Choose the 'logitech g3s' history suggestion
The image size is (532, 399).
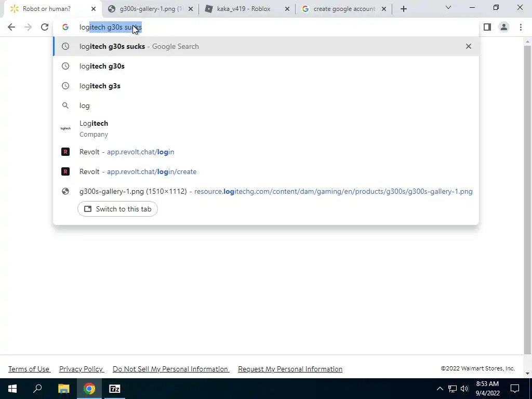coord(266,86)
